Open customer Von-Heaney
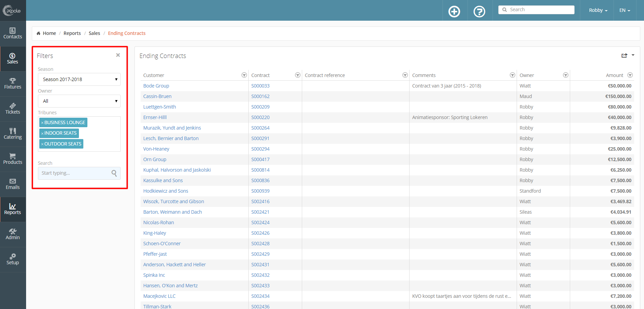Image resolution: width=644 pixels, height=309 pixels. [x=156, y=149]
